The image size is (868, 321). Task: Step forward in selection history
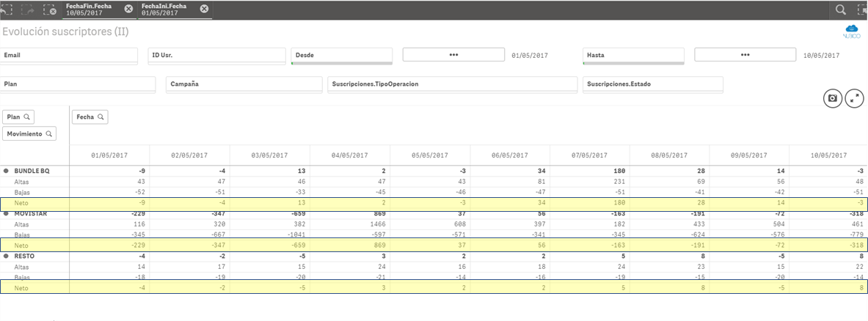pos(29,10)
